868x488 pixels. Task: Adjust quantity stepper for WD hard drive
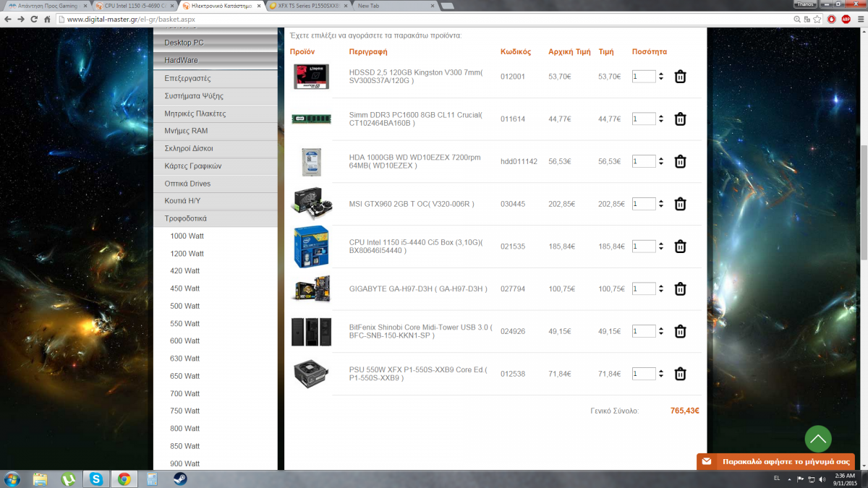pos(660,161)
